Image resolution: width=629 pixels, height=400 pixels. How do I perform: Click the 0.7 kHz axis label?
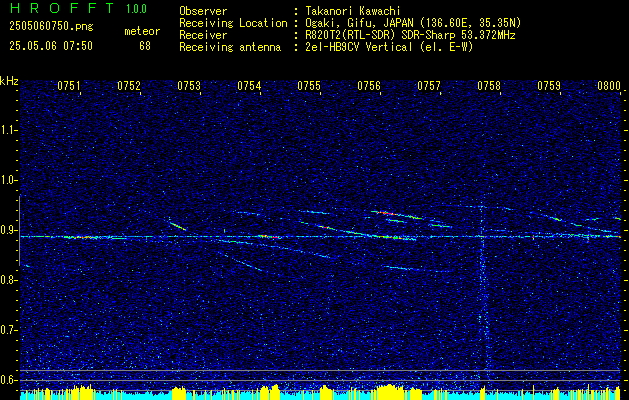point(8,330)
